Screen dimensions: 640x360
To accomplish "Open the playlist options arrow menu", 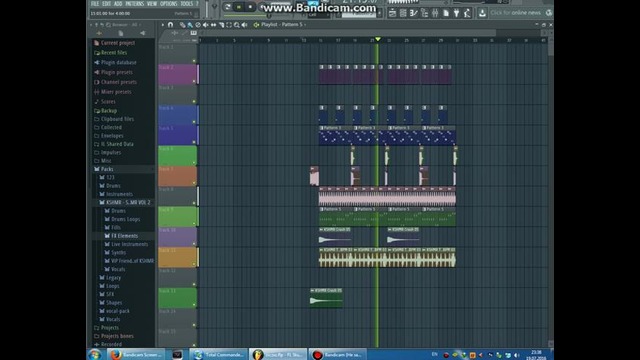I will (162, 25).
